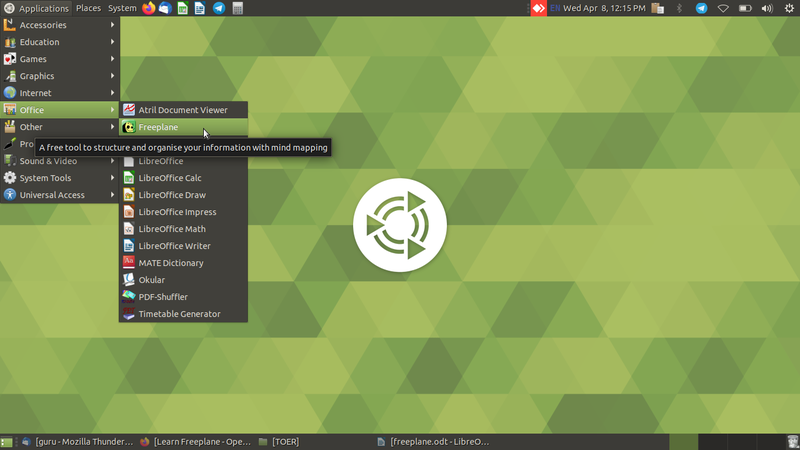Open MATE Dictionary
Viewport: 800px width, 450px height.
pyautogui.click(x=184, y=263)
